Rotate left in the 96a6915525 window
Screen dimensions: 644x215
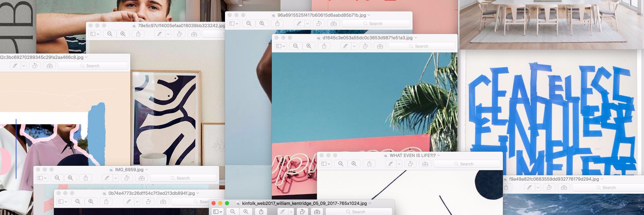click(319, 24)
